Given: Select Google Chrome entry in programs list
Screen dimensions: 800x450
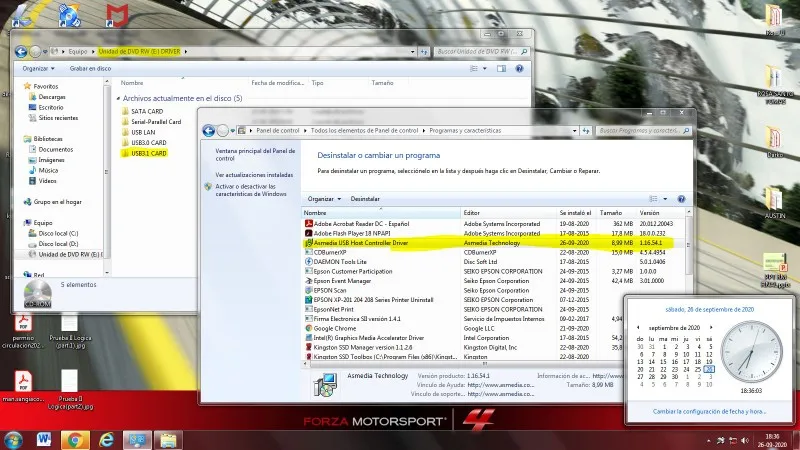Looking at the screenshot, I should point(494,329).
